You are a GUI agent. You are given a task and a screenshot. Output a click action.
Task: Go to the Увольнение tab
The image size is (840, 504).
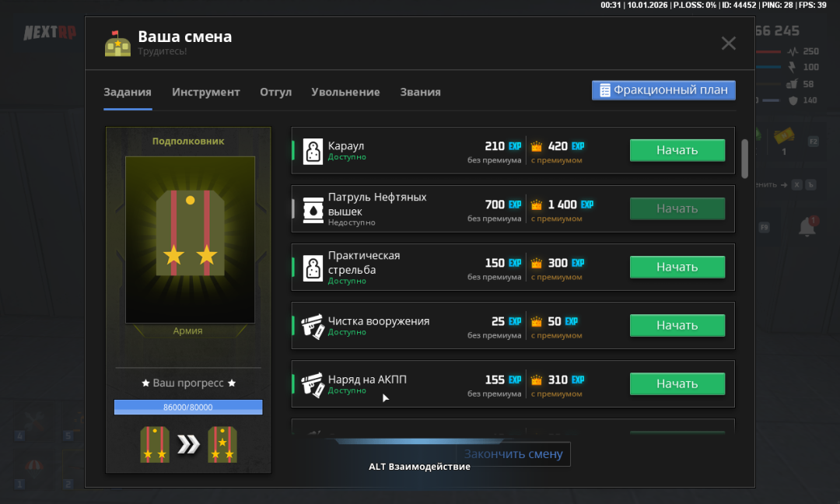tap(345, 92)
